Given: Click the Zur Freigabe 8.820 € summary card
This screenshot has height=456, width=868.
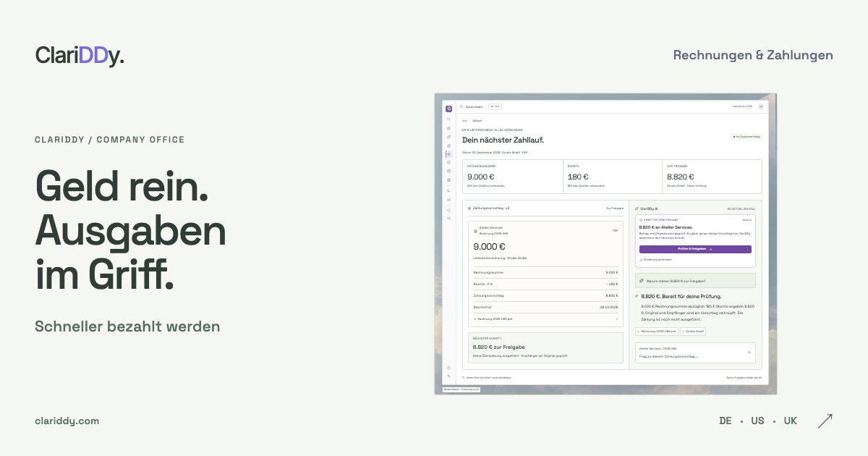Looking at the screenshot, I should [712, 176].
